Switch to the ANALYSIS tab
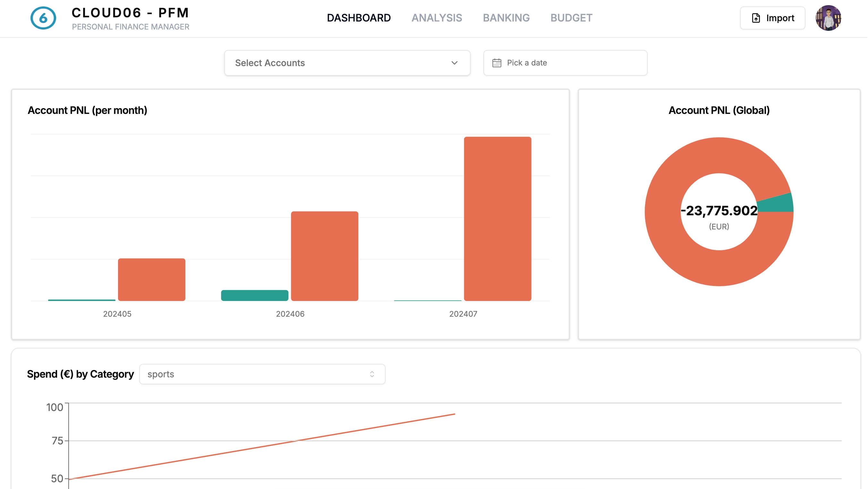The image size is (868, 489). [x=437, y=18]
